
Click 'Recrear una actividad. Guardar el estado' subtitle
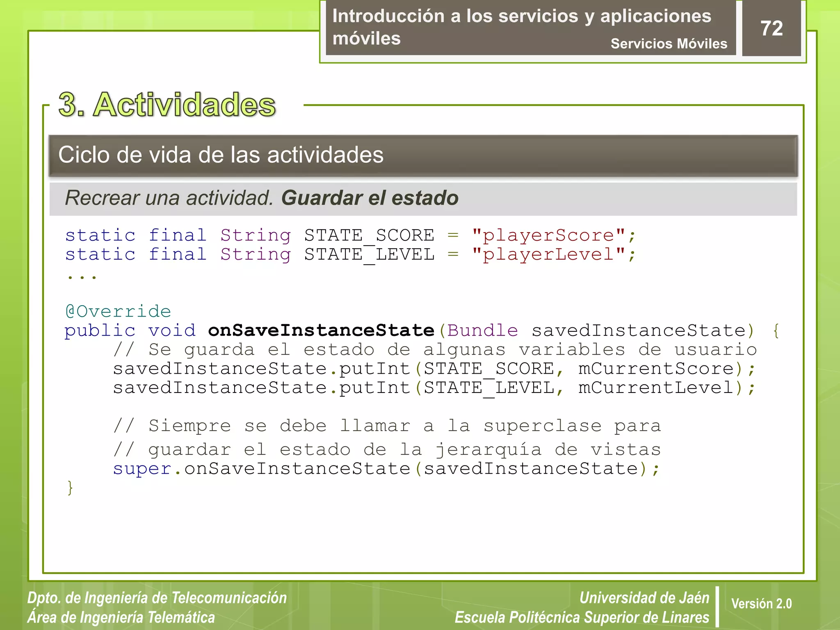coord(262,198)
